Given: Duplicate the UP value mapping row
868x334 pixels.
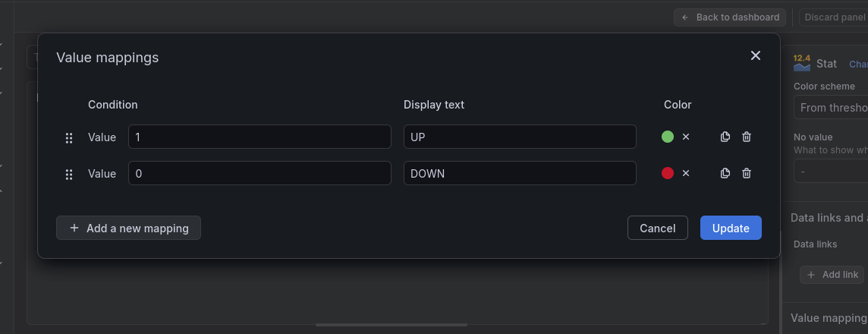Looking at the screenshot, I should [725, 137].
